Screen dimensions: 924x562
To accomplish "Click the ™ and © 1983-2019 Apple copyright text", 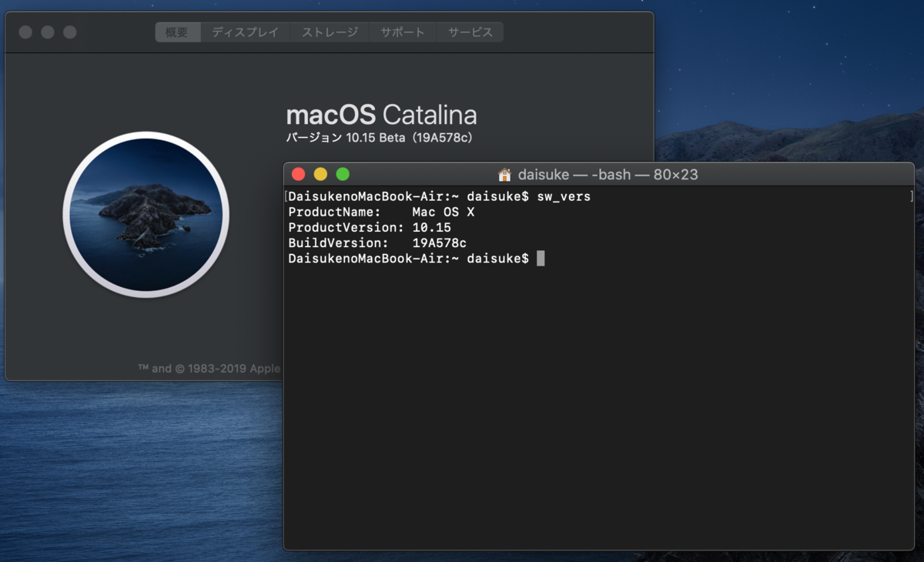I will [209, 369].
